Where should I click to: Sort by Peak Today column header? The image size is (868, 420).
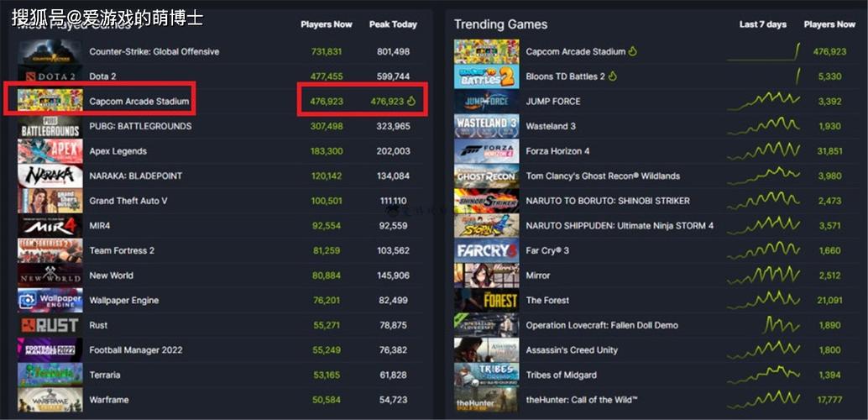coord(393,24)
